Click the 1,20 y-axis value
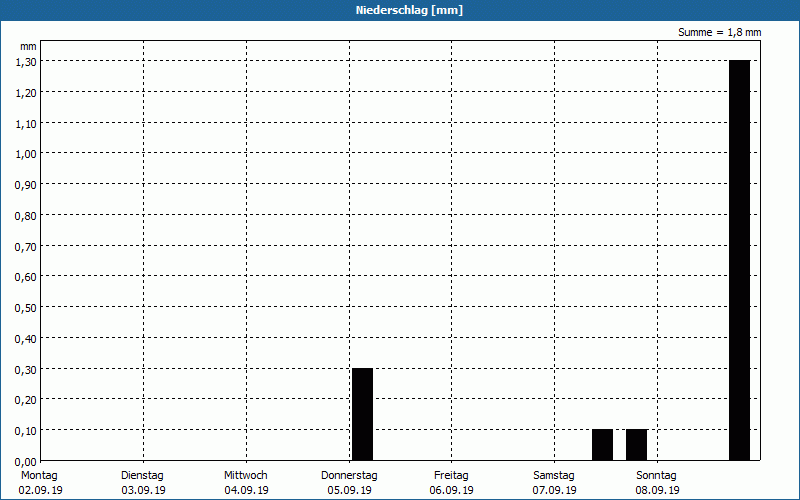This screenshot has height=500, width=800. click(x=26, y=93)
